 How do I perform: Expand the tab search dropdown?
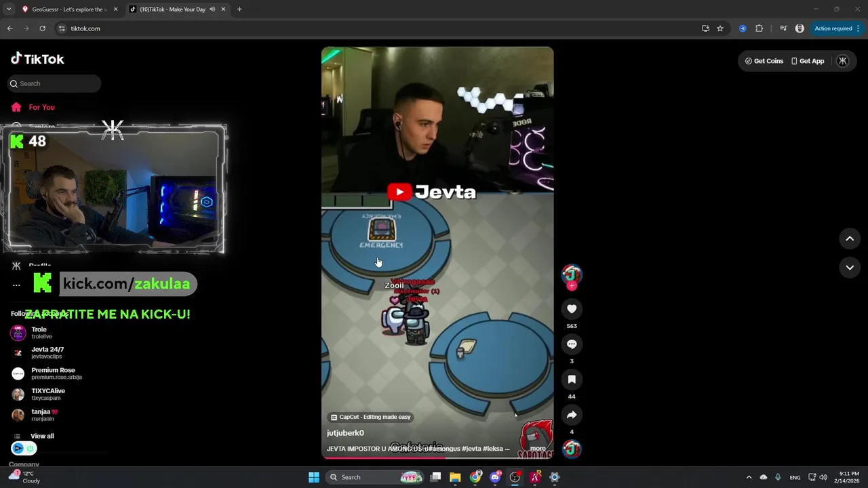click(9, 9)
